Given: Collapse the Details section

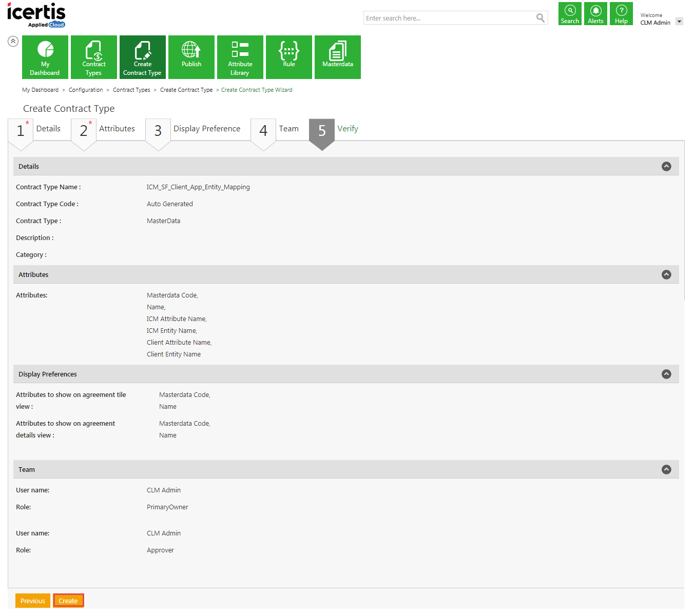Looking at the screenshot, I should point(666,166).
